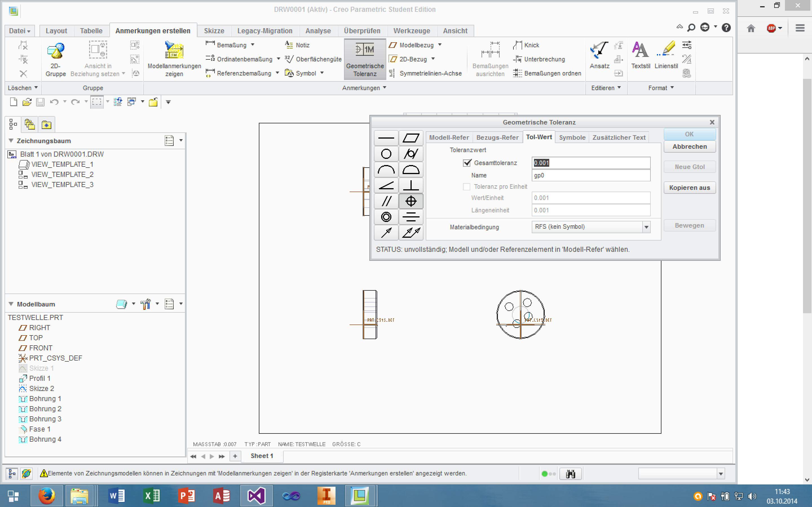
Task: Select the Position tolerance symbol
Action: tap(411, 201)
